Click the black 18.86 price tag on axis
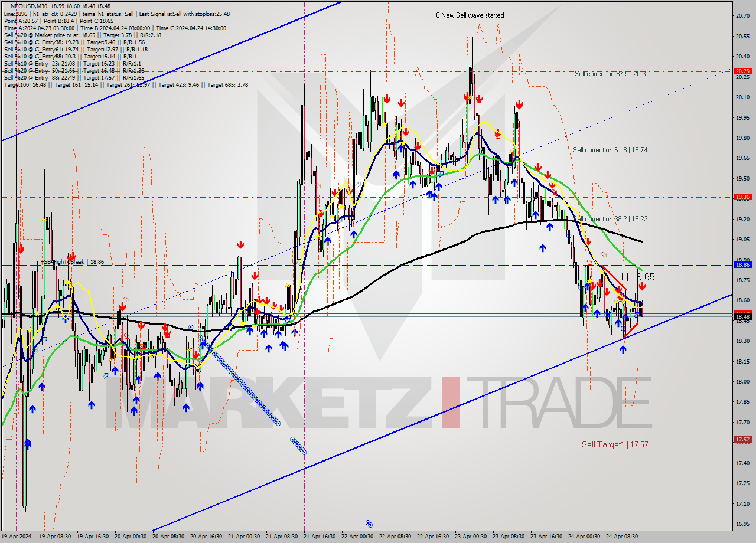This screenshot has height=543, width=756. coord(742,265)
